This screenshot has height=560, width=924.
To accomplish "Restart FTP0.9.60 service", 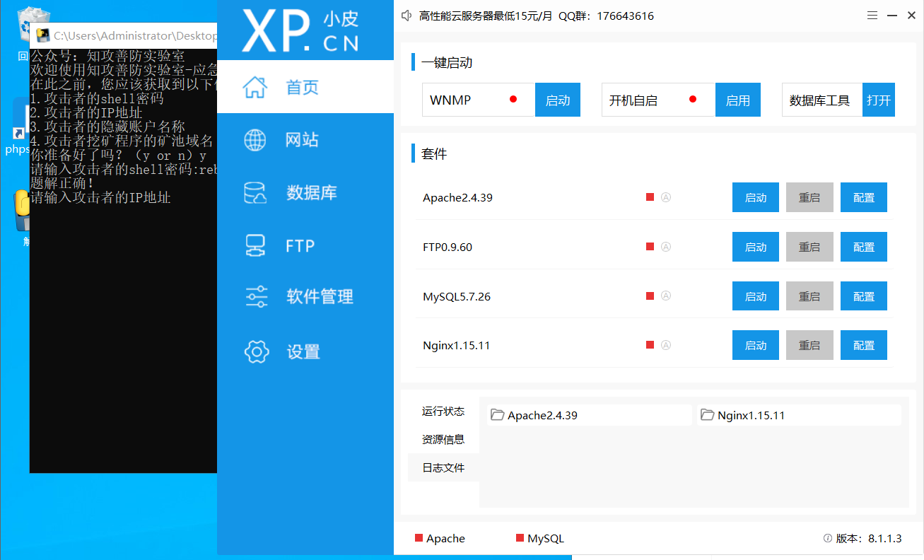I will click(x=809, y=247).
